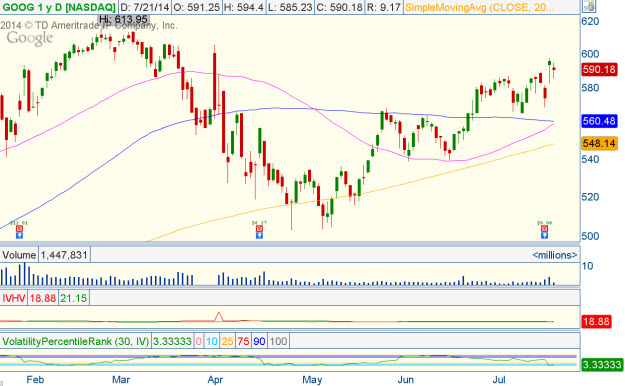
Task: Click the low value L: 585.23
Action: (x=290, y=7)
